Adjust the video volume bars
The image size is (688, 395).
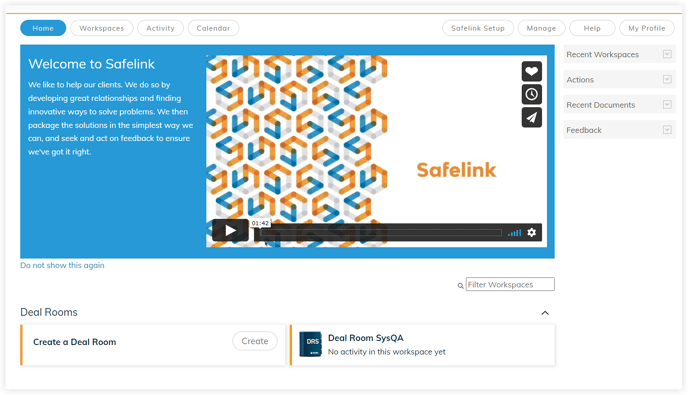(x=514, y=233)
